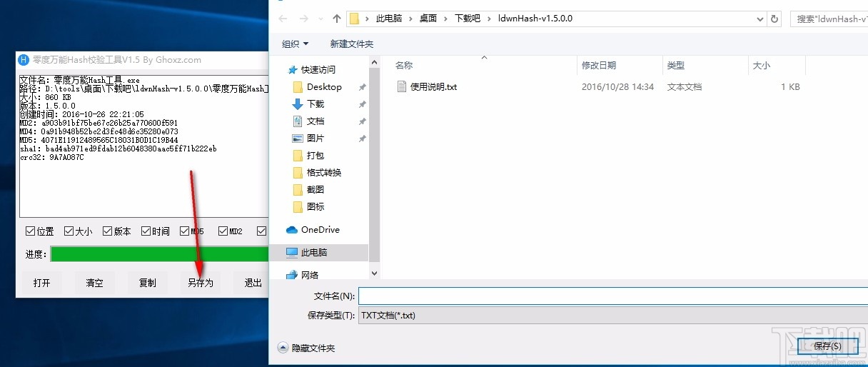Click the 文件名 input field
868x367 pixels.
tap(613, 296)
